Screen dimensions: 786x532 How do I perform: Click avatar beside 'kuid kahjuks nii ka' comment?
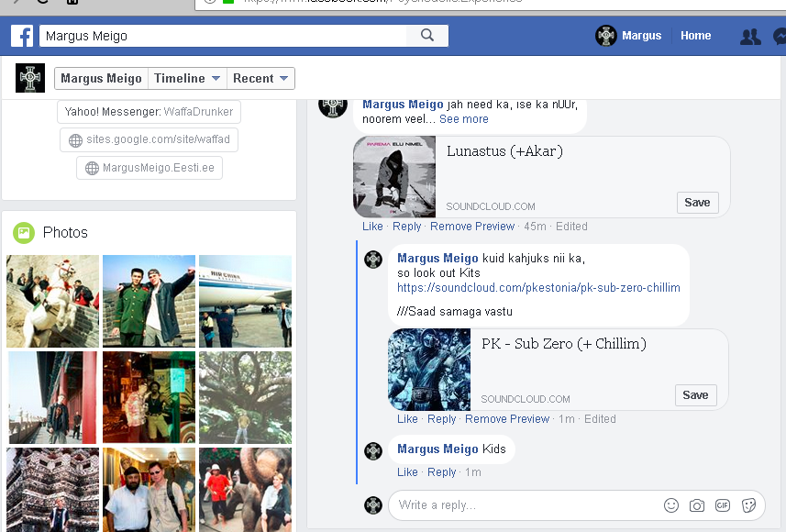point(373,260)
